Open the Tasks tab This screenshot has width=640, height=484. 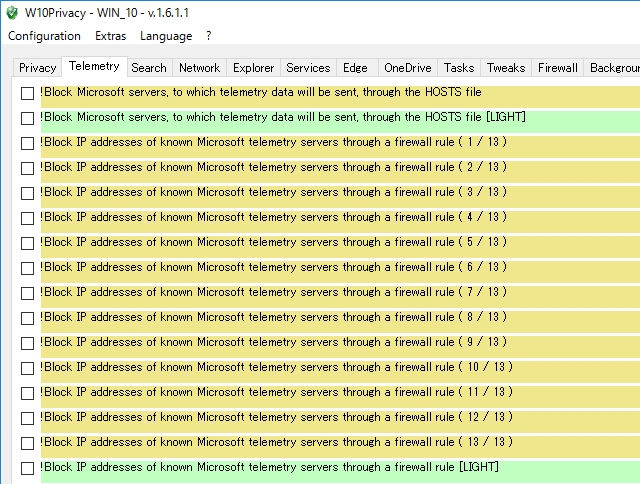click(459, 68)
